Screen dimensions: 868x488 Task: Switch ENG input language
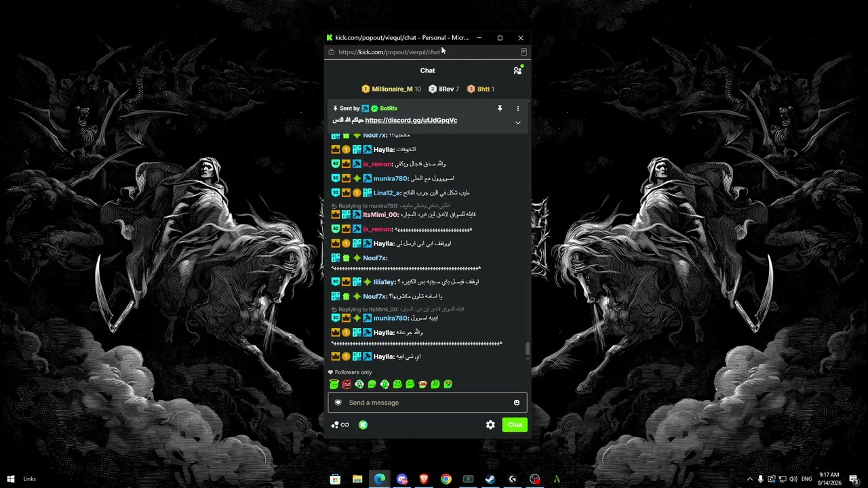point(807,479)
